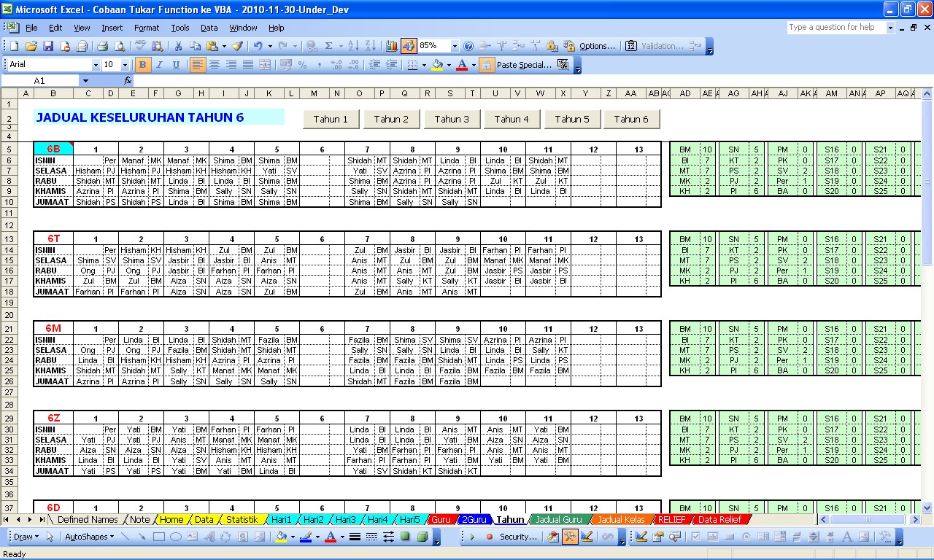The image size is (934, 560).
Task: Open the Format menu
Action: (146, 28)
